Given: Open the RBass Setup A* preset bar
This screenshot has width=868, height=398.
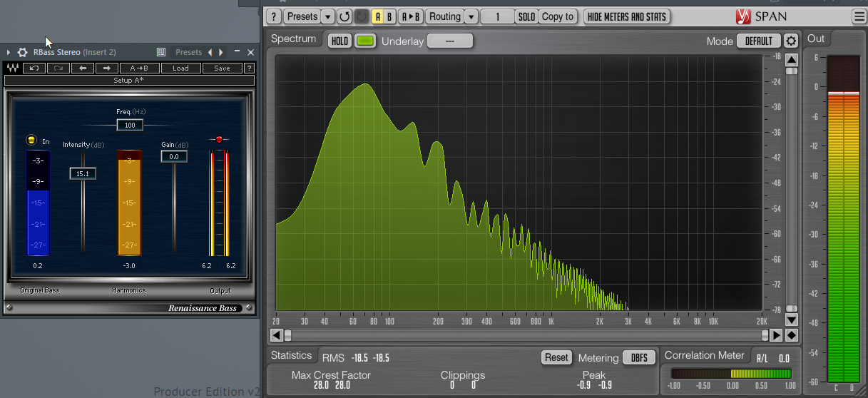Looking at the screenshot, I should click(129, 81).
